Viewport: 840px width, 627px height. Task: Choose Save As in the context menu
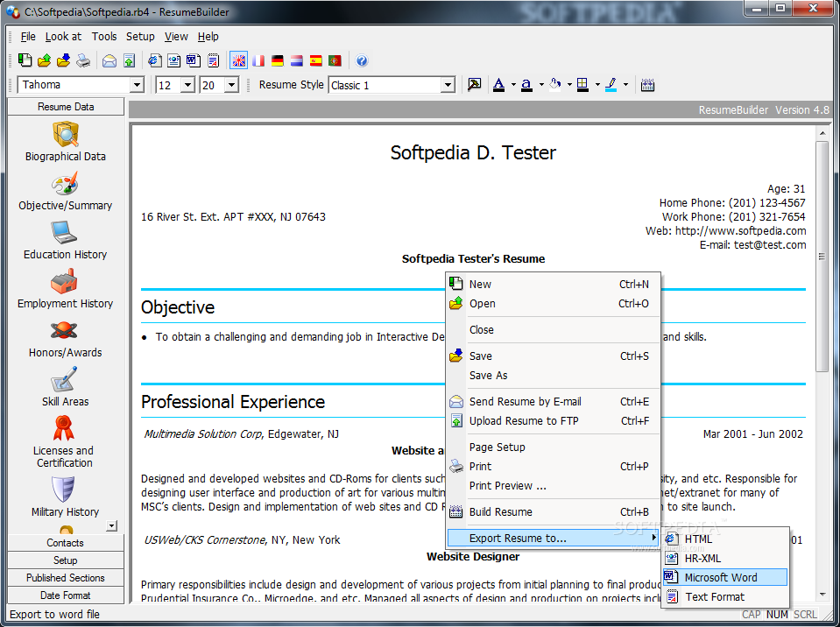pyautogui.click(x=554, y=376)
